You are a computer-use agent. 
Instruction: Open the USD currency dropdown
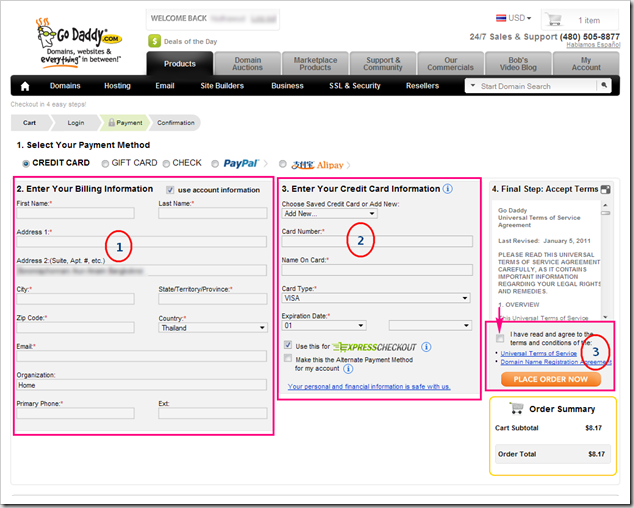point(520,18)
